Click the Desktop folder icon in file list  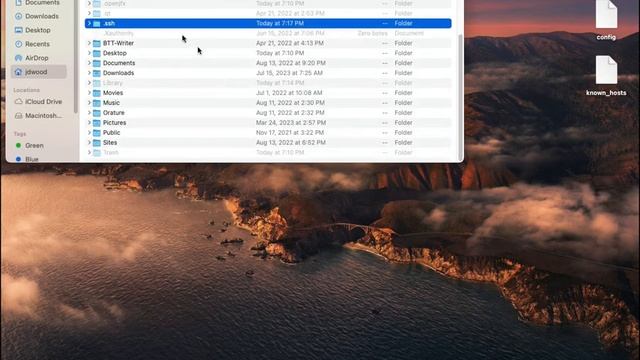[x=97, y=53]
